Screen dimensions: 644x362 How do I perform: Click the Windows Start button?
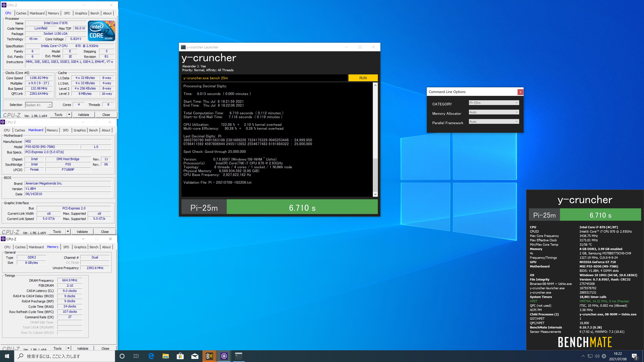point(7,356)
